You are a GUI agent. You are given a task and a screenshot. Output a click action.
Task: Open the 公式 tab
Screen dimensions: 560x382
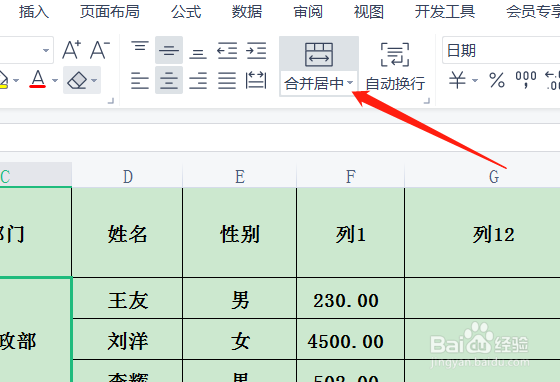186,12
